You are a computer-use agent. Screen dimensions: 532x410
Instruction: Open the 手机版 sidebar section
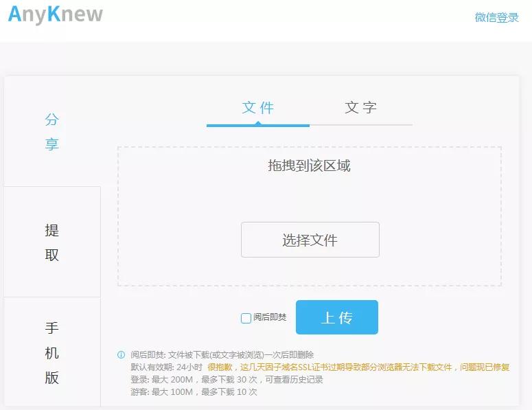point(52,352)
